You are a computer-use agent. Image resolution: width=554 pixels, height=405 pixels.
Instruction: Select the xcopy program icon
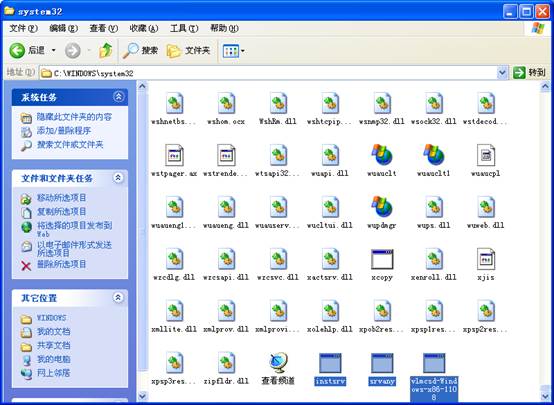(382, 259)
